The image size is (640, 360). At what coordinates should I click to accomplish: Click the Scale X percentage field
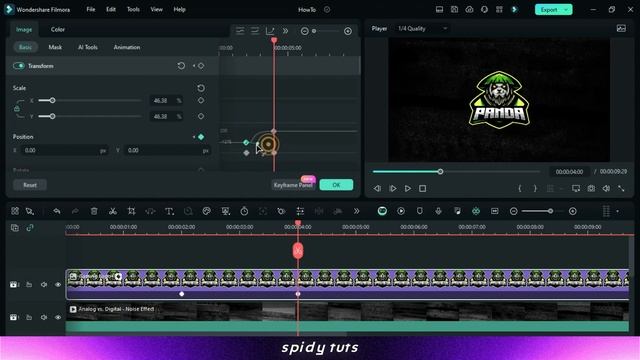pos(166,100)
